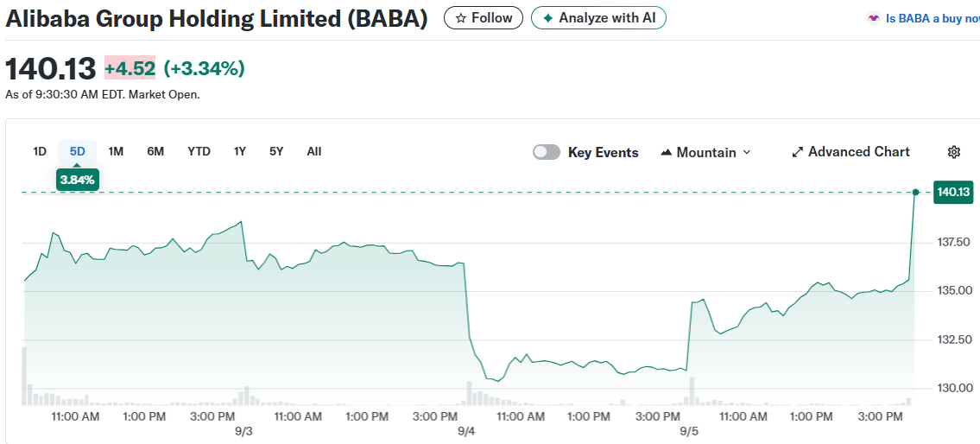The image size is (980, 444).
Task: Click the chart settings gear icon
Action: click(x=954, y=151)
